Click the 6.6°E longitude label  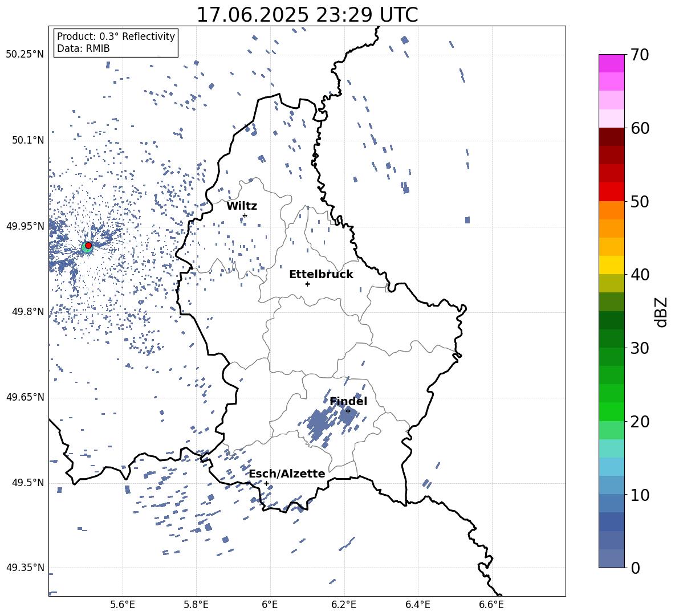pyautogui.click(x=491, y=605)
